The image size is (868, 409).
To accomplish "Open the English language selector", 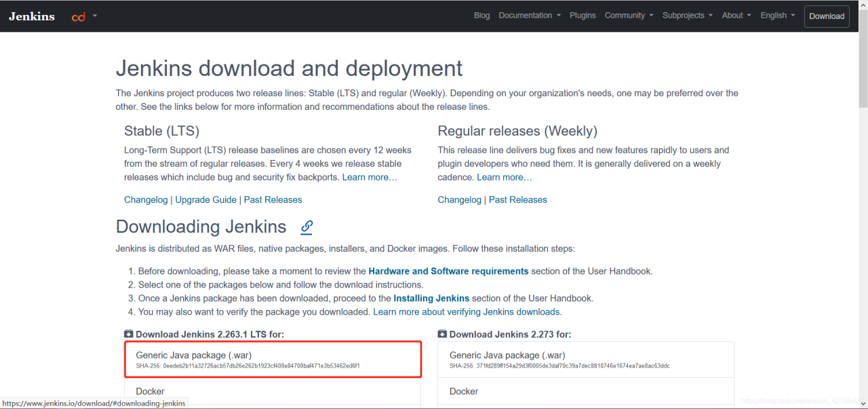I will (777, 16).
